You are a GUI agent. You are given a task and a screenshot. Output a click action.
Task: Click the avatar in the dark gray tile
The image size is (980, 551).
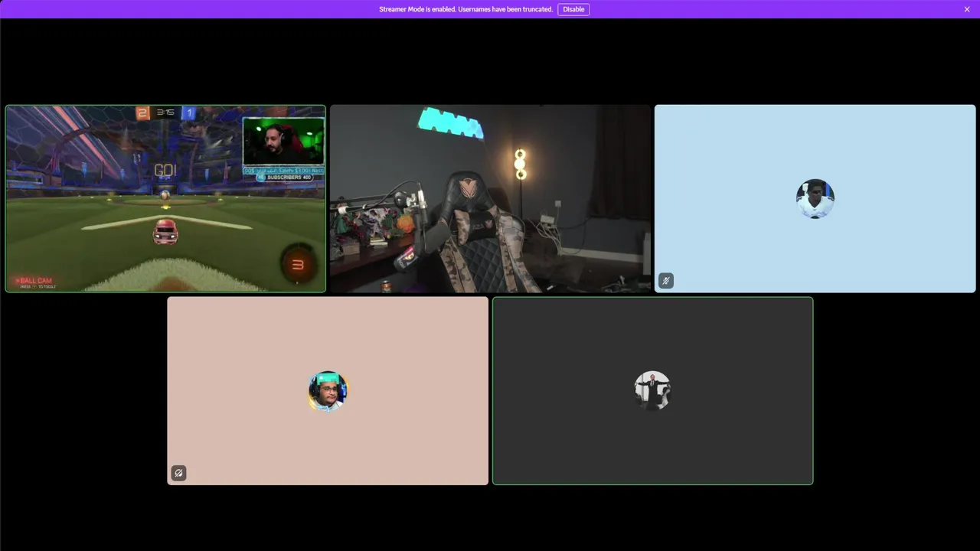pyautogui.click(x=652, y=391)
